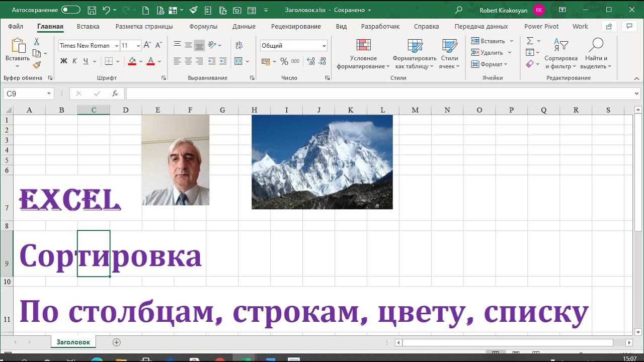Open the font size dropdown showing 11
This screenshot has height=362, width=644.
[138, 45]
